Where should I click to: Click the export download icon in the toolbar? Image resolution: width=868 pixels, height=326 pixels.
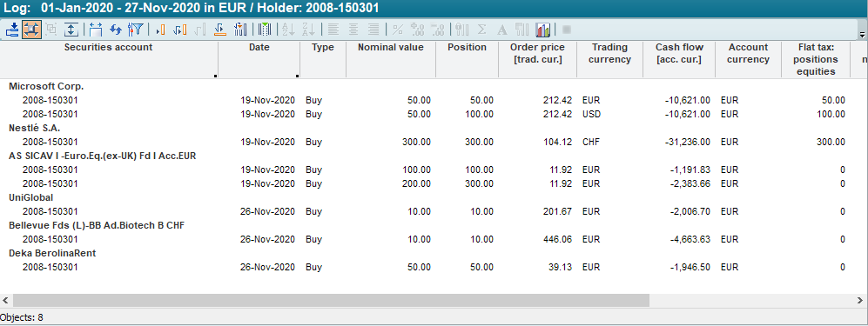point(12,30)
